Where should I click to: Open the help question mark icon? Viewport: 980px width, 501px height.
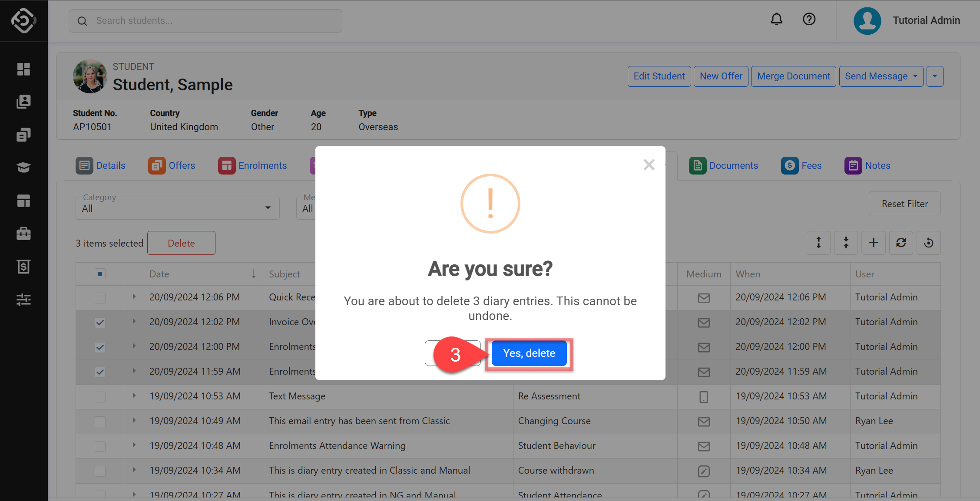click(x=809, y=20)
